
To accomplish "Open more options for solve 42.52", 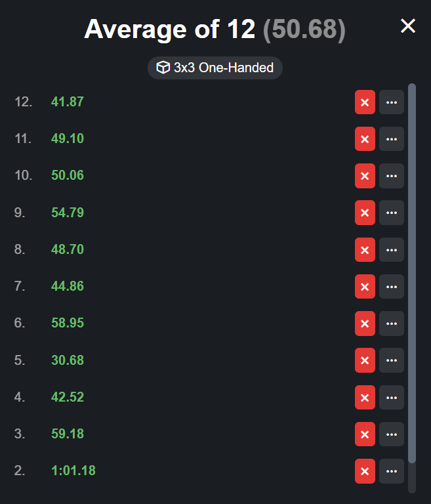I will coord(392,397).
